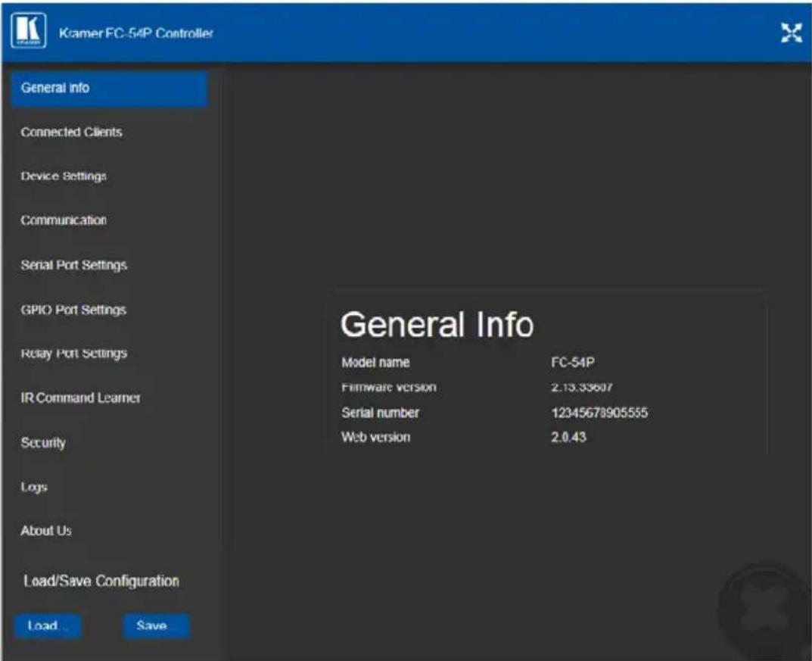This screenshot has width=812, height=661.
Task: Click the model value FC-54P
Action: click(573, 363)
